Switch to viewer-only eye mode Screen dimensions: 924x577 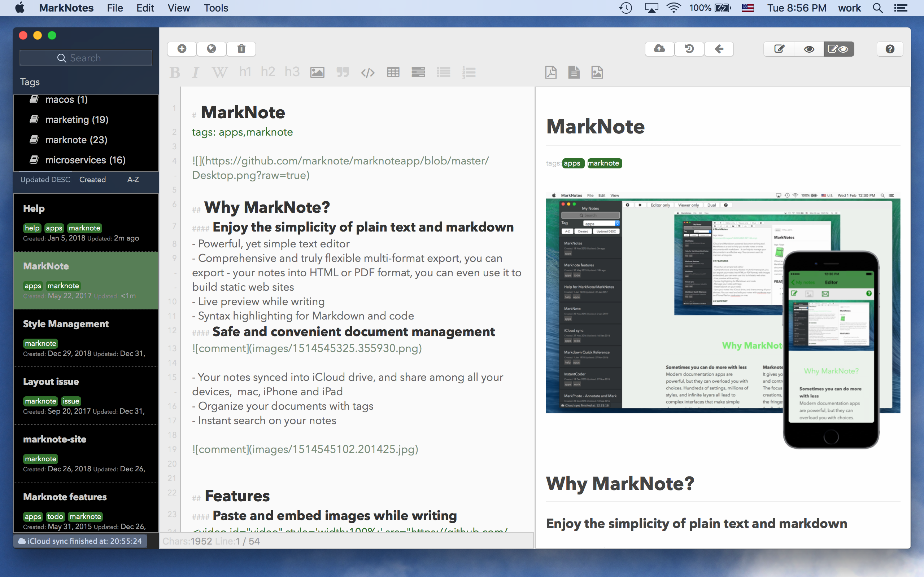pos(809,49)
